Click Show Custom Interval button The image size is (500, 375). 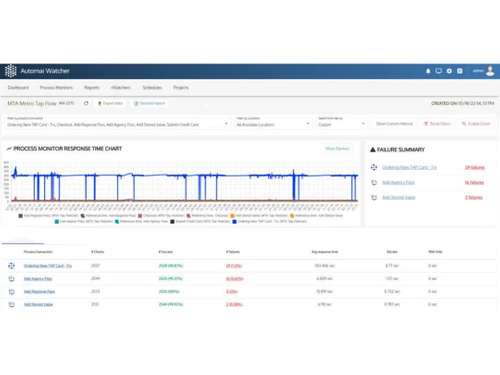394,124
